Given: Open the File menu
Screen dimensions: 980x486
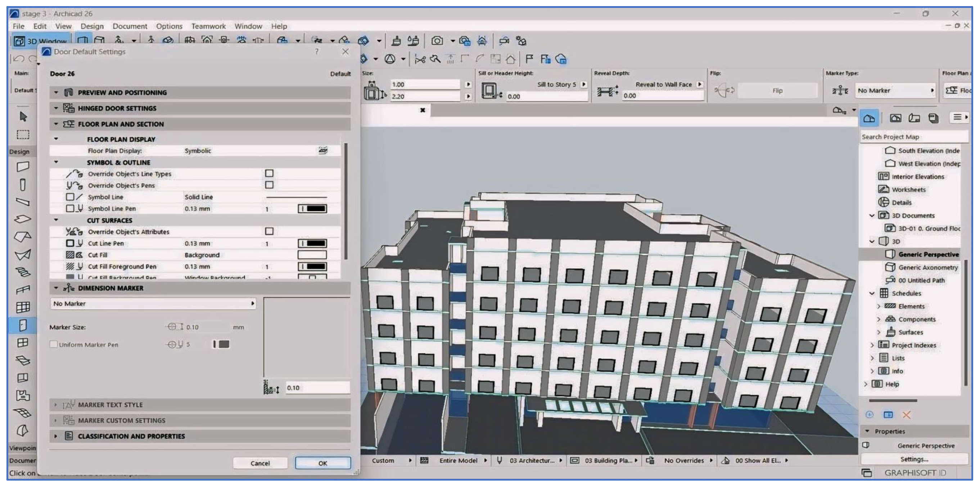Looking at the screenshot, I should coord(18,26).
